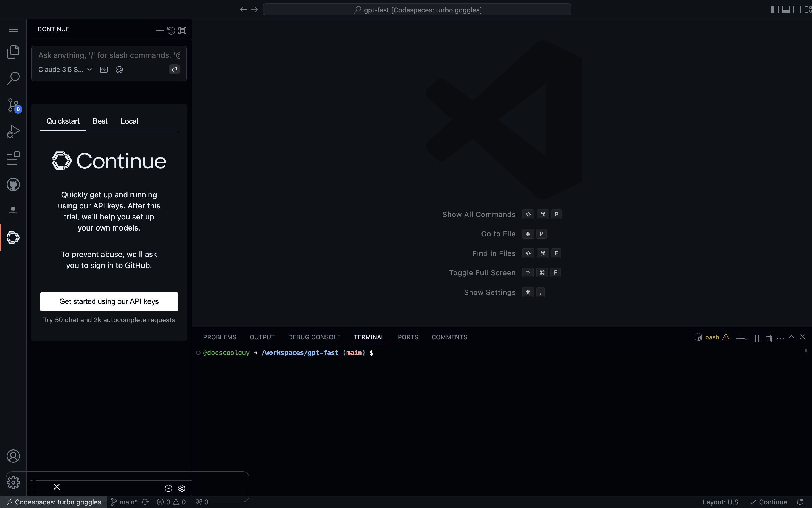
Task: Toggle the bottom panel layout
Action: [786, 9]
